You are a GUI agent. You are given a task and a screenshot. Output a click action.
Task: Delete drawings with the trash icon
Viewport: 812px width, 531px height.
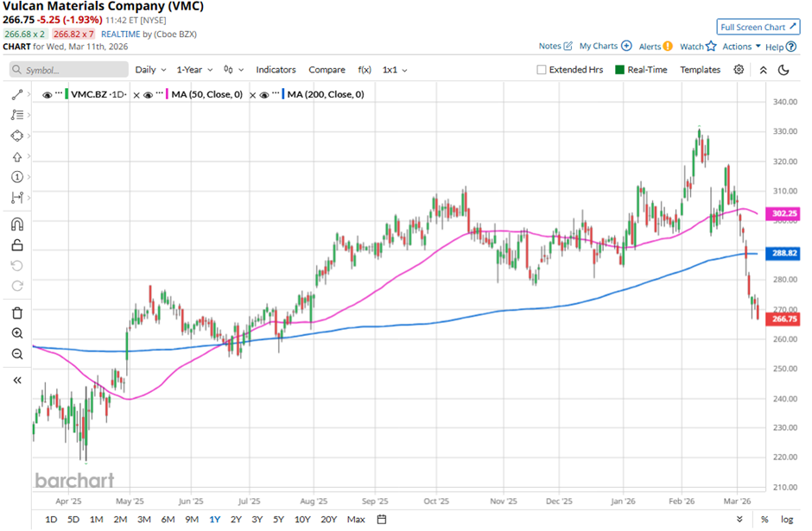click(16, 313)
